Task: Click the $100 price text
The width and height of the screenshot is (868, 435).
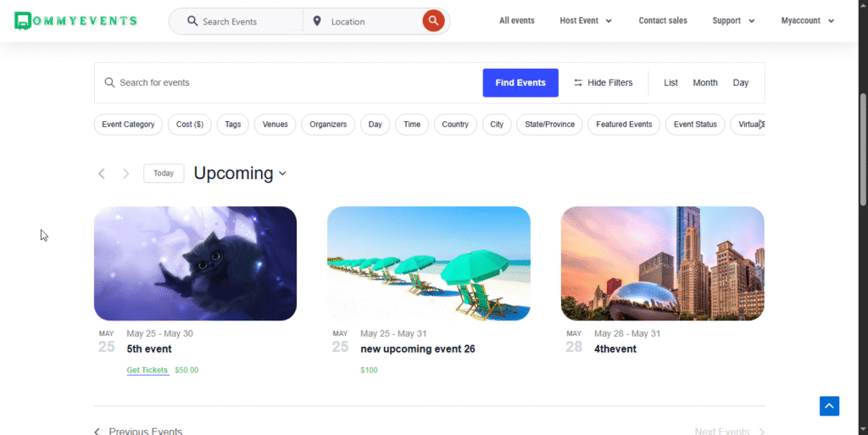Action: pos(369,371)
